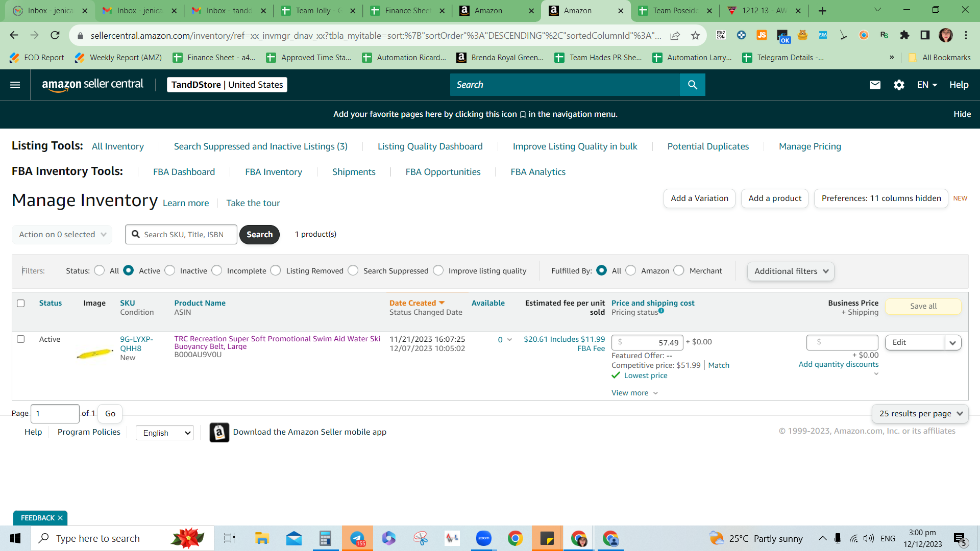Click the Task View taskbar icon

[230, 538]
